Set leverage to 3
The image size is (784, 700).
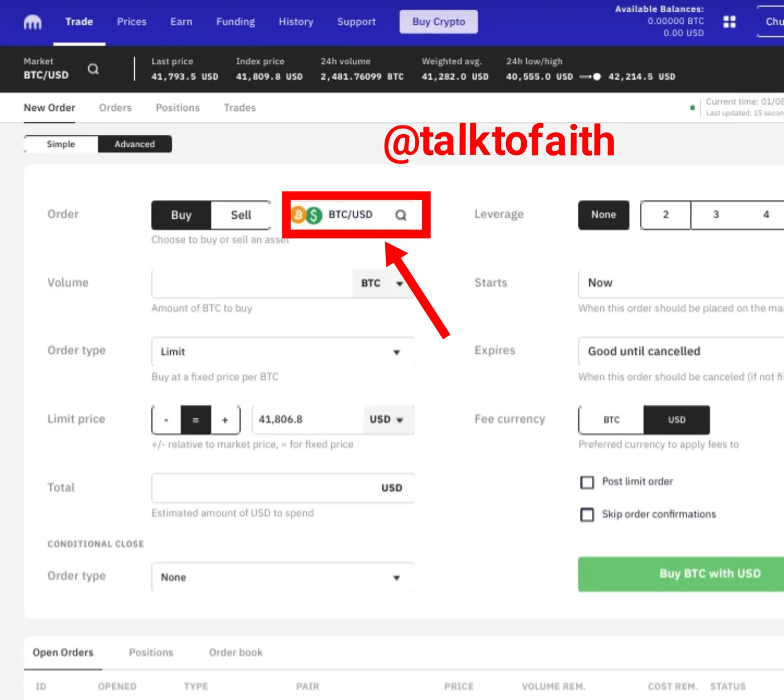coord(716,215)
